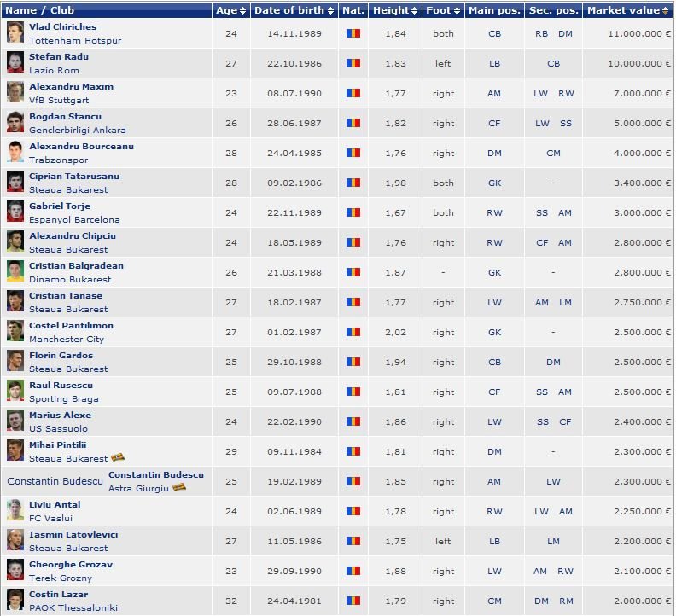Click the Main pos. column header

pos(494,10)
